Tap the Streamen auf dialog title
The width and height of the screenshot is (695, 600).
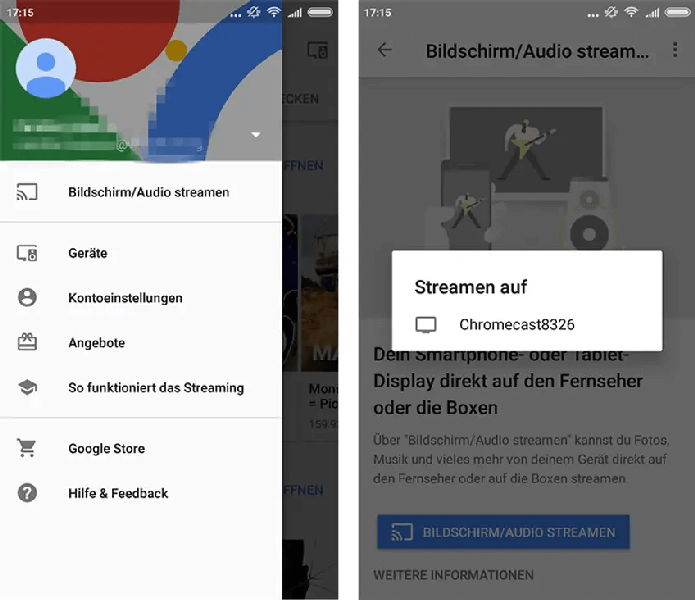[471, 287]
